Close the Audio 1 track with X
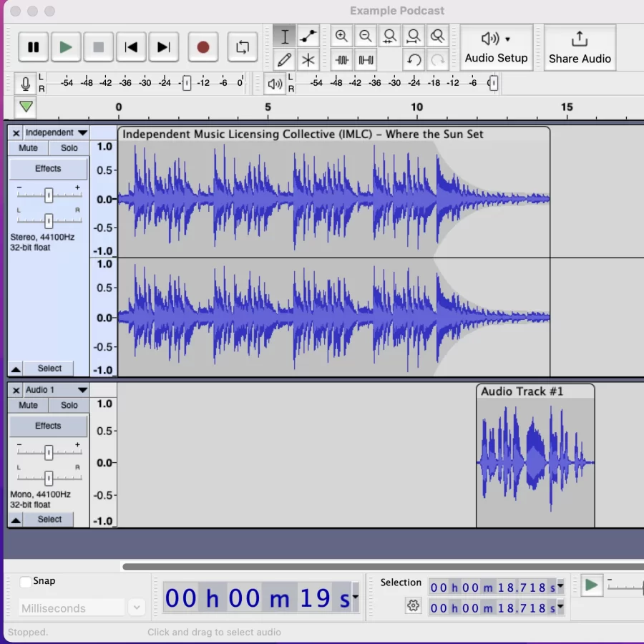The height and width of the screenshot is (644, 644). click(x=16, y=390)
